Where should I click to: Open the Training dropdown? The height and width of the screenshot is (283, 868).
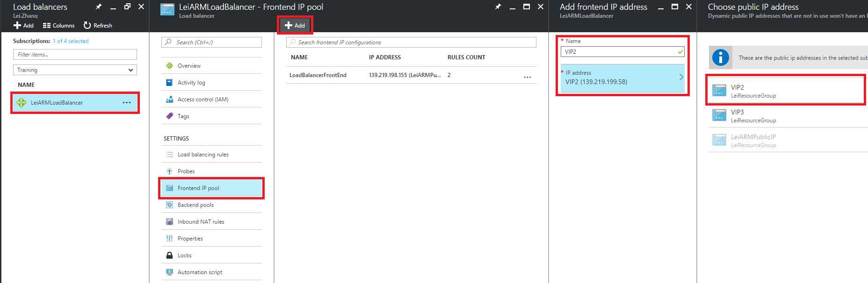pos(75,70)
